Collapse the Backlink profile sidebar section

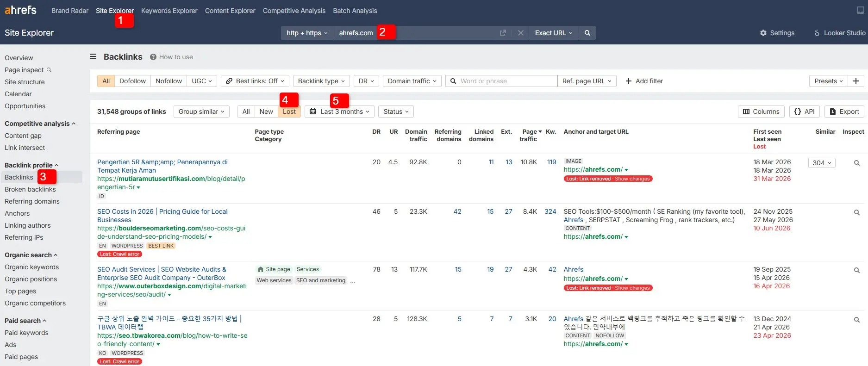(31, 165)
